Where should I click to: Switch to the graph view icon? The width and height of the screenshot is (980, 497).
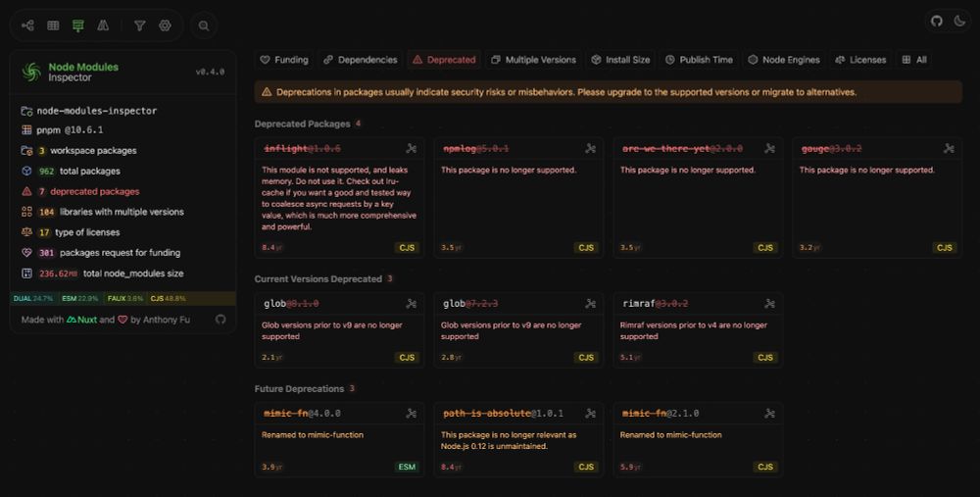pyautogui.click(x=27, y=25)
